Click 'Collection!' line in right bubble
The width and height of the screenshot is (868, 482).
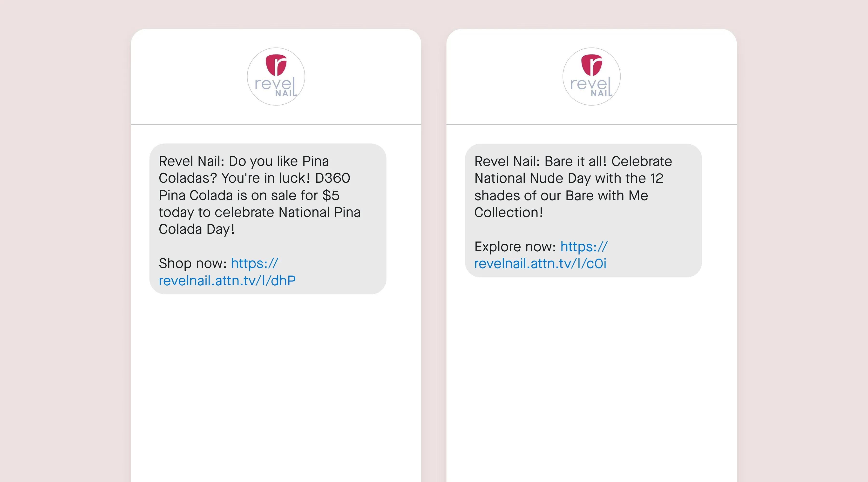pos(509,212)
